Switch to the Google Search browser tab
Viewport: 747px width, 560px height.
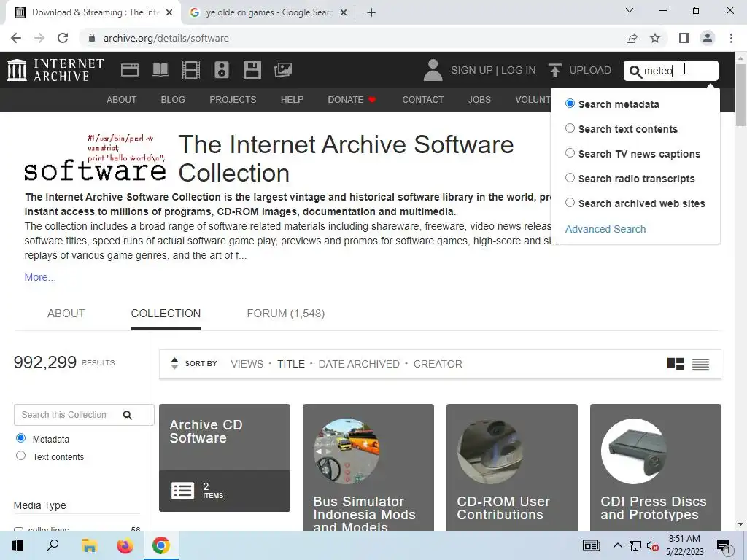[268, 12]
